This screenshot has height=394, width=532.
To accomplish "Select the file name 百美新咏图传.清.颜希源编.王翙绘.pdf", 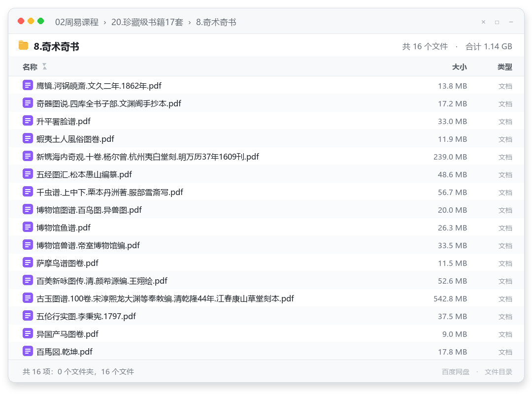I will (102, 281).
